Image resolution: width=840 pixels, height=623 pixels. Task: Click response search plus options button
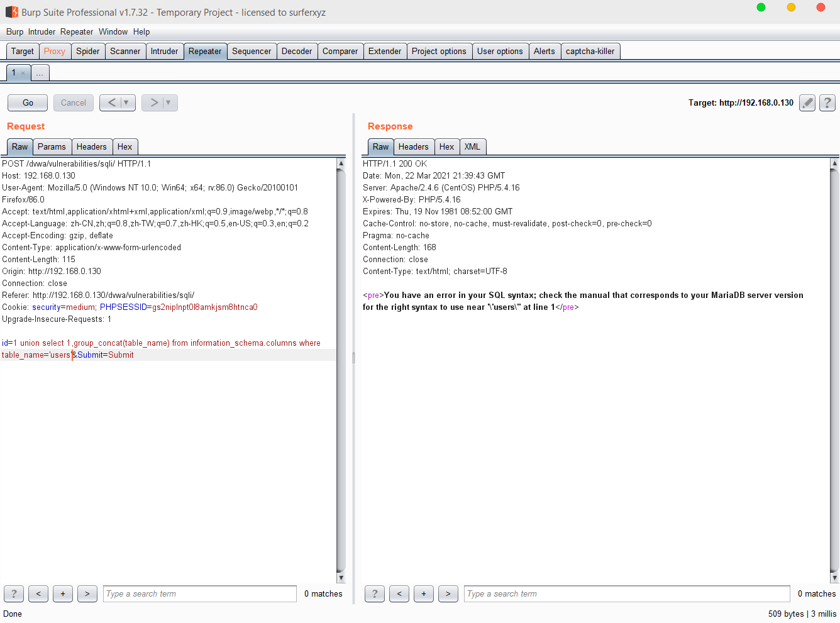pos(424,593)
